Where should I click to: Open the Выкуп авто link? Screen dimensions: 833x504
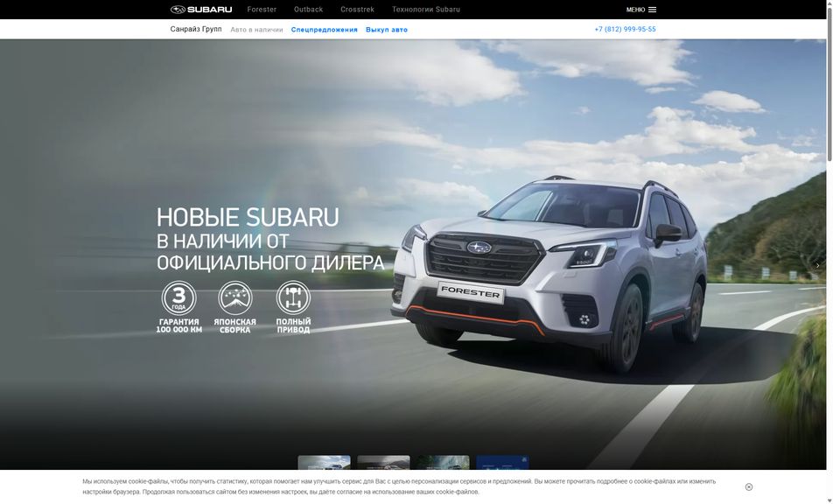pos(387,30)
